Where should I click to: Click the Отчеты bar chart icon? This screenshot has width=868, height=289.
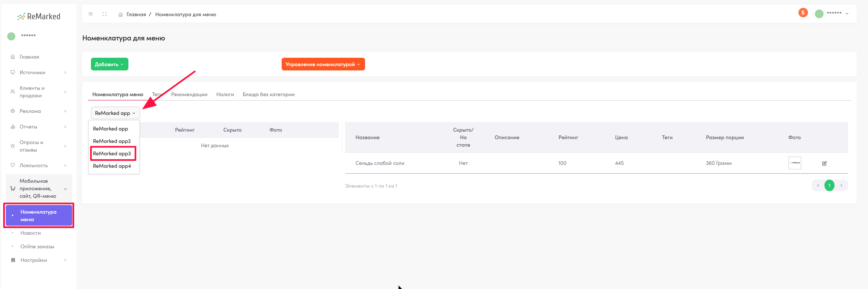[13, 127]
